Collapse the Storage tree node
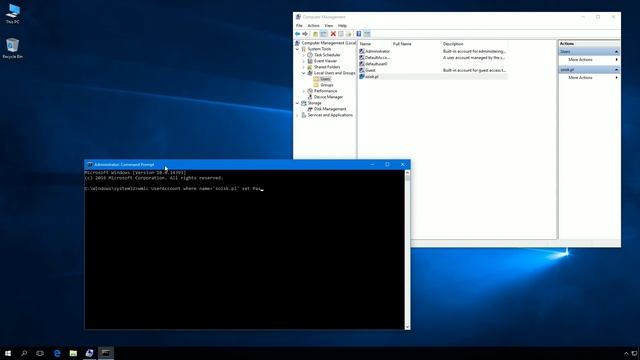The width and height of the screenshot is (640, 360). [298, 103]
